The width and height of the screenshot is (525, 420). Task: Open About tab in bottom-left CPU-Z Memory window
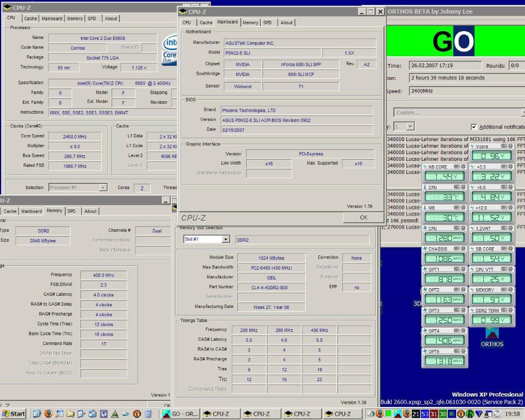tap(90, 211)
